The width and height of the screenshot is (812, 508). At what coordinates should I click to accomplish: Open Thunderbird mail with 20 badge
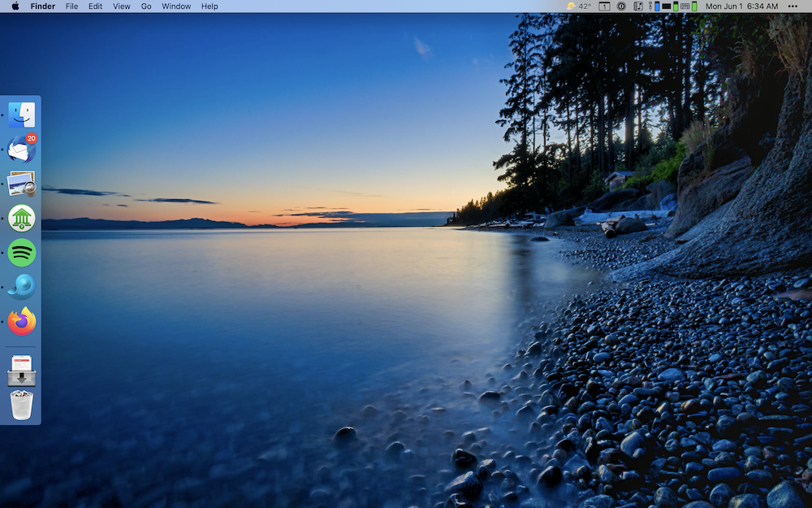tap(22, 149)
